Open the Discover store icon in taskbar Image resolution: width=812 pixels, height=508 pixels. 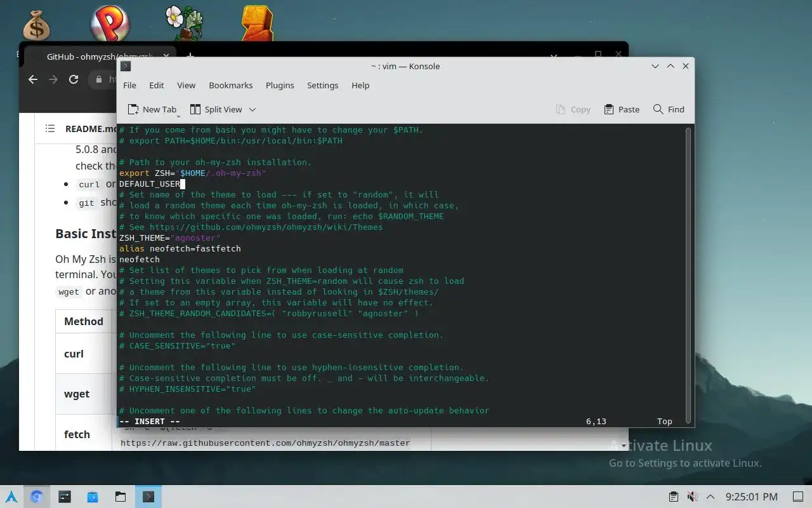coord(93,497)
